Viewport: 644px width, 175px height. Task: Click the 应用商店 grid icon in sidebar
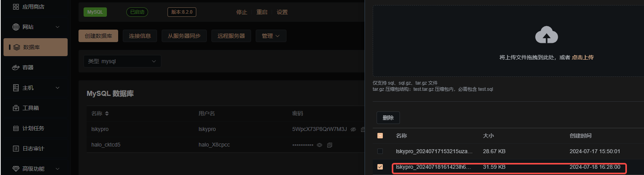(x=16, y=7)
